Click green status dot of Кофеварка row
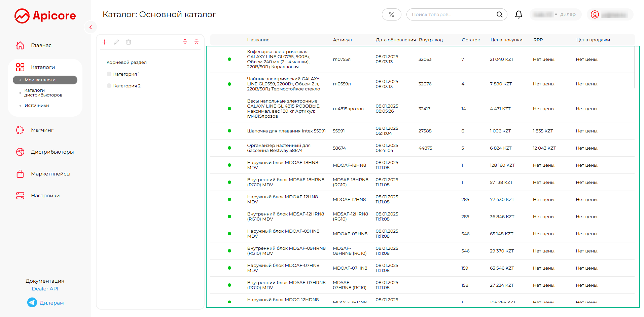The width and height of the screenshot is (644, 317). [x=229, y=59]
